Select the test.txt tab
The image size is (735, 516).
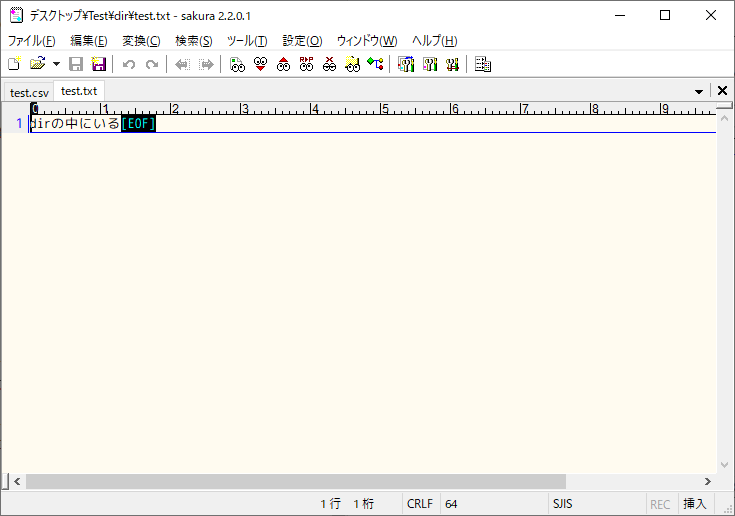(x=79, y=90)
